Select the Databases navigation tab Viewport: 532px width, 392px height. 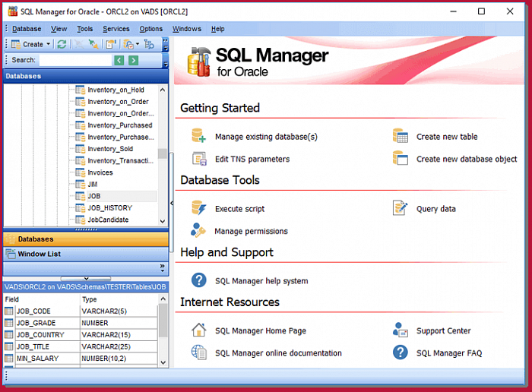click(x=86, y=239)
